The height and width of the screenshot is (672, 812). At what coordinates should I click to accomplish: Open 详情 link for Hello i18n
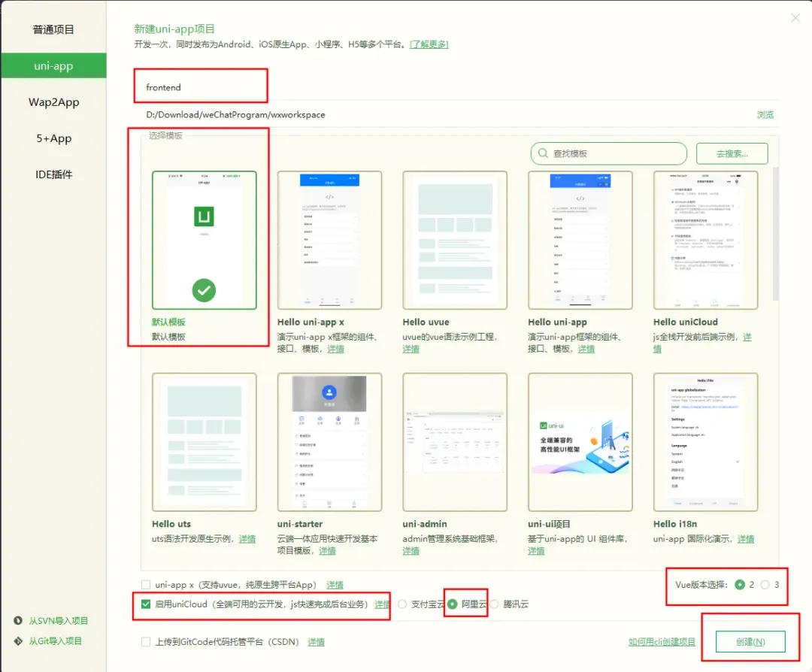click(x=746, y=539)
